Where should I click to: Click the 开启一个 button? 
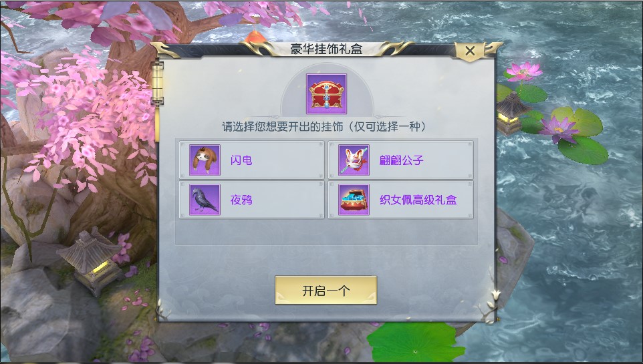[326, 291]
